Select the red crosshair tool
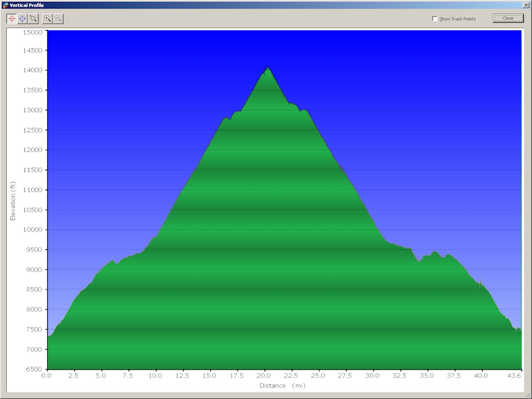Image resolution: width=532 pixels, height=399 pixels. point(11,19)
